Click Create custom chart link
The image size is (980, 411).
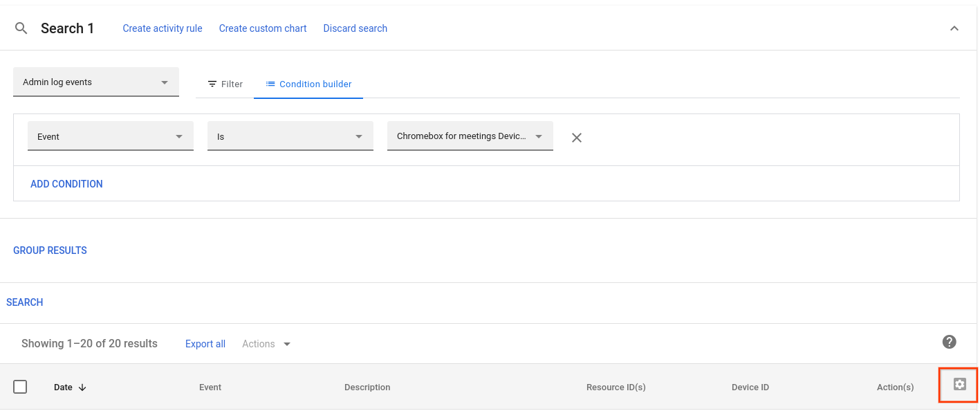[x=263, y=28]
